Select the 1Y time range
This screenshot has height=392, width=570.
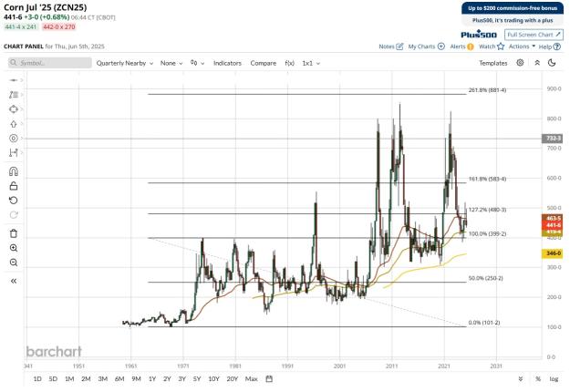pyautogui.click(x=152, y=379)
